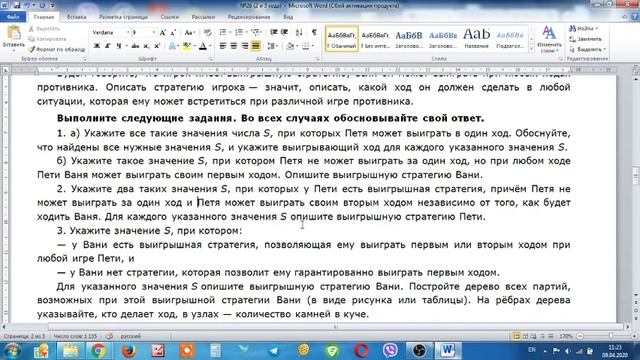
Task: Pick the text highlight color swatch
Action: click(187, 46)
